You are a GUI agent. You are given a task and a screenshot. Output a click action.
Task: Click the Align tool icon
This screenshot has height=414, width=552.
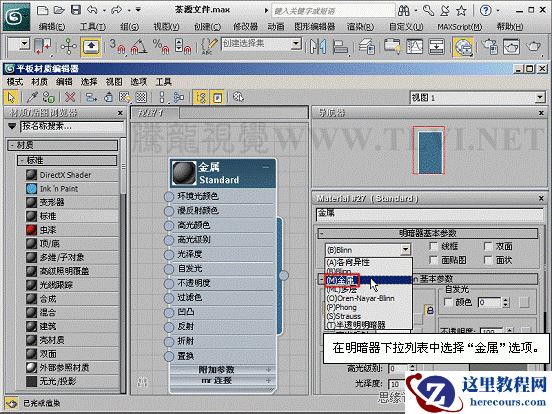(x=340, y=46)
